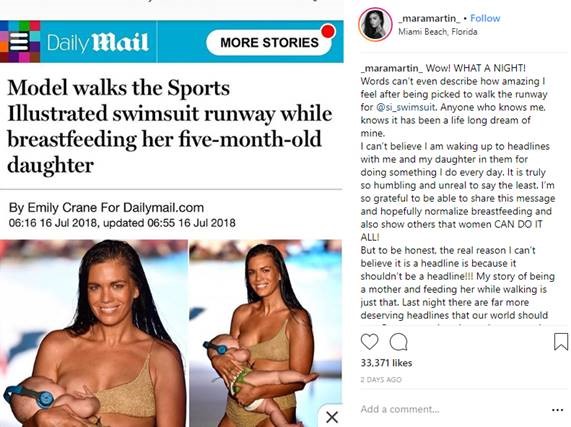The image size is (571, 427).
Task: View the 33,371 likes list
Action: pos(386,363)
